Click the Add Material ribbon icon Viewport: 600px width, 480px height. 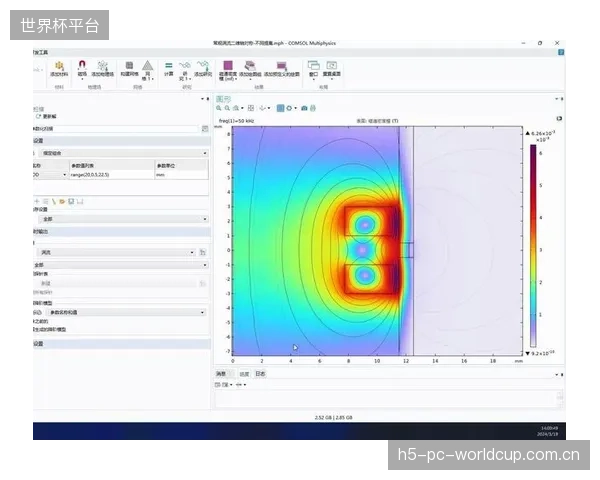click(x=59, y=66)
